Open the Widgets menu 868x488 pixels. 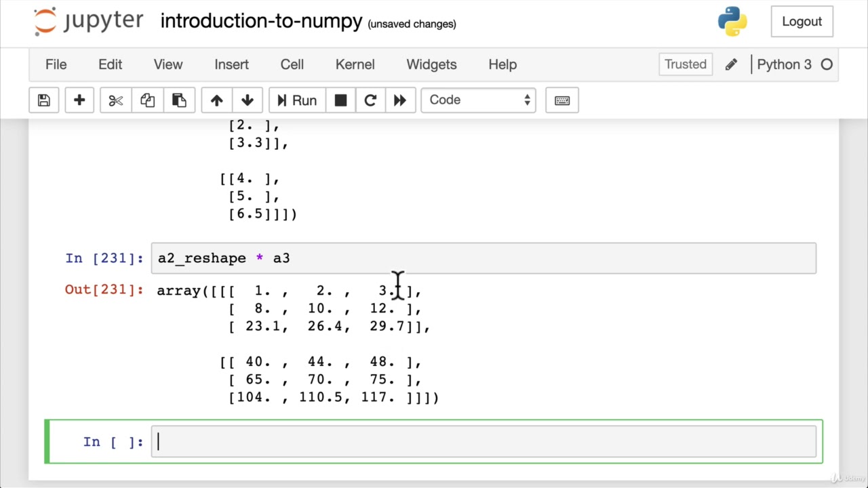[431, 64]
